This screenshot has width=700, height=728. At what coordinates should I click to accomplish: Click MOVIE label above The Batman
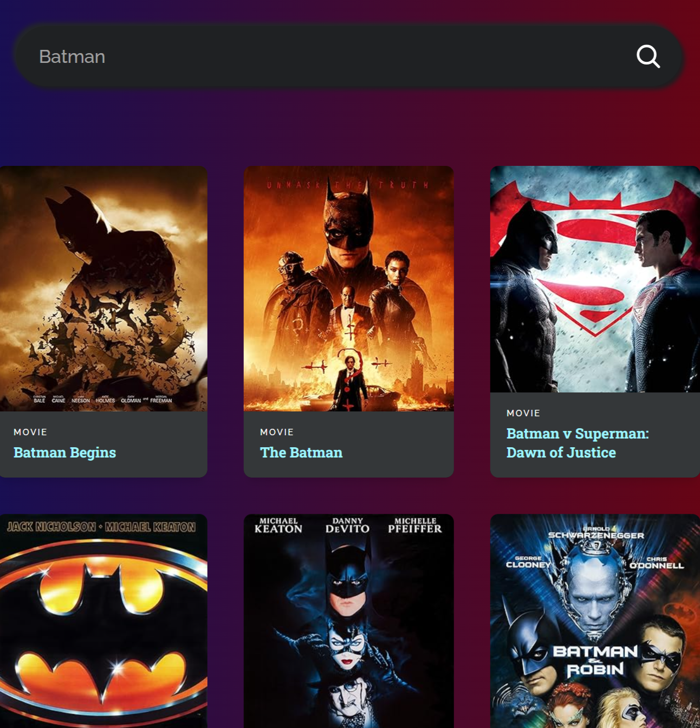pyautogui.click(x=277, y=432)
